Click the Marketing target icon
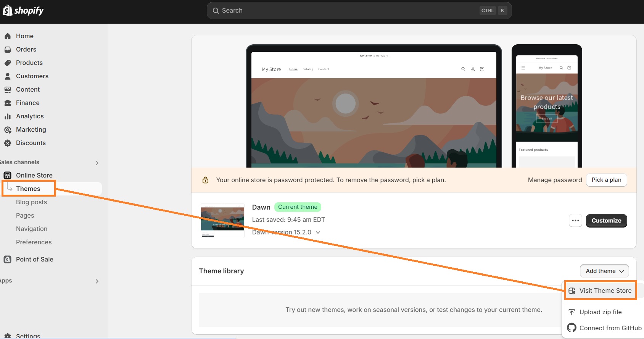The image size is (644, 339). tap(8, 130)
